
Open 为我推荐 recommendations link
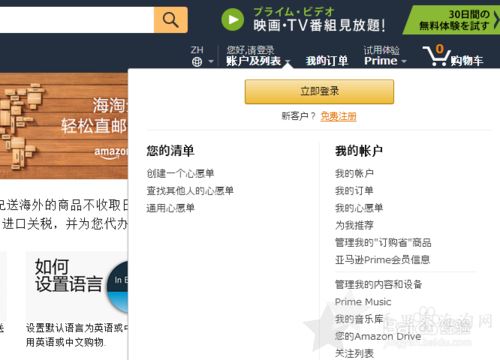[x=354, y=225]
